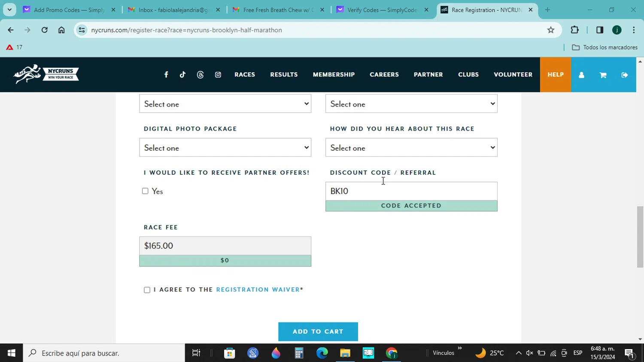The image size is (644, 362).
Task: Open the tab search dropdown arrow
Action: pos(9,10)
